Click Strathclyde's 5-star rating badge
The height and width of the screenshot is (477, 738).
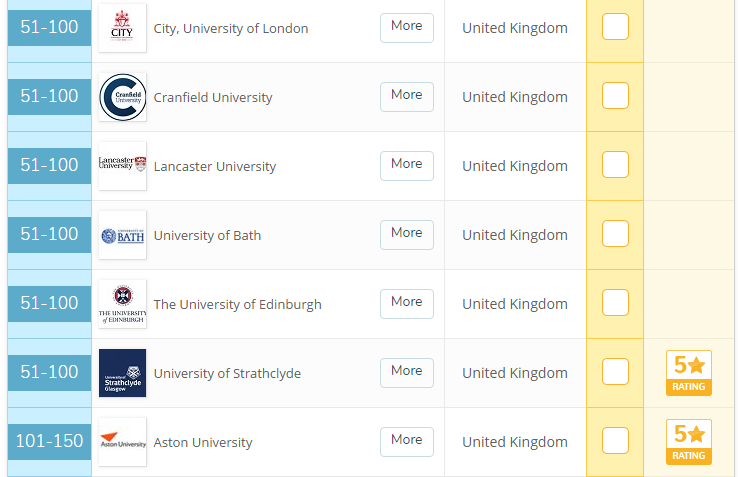click(688, 373)
